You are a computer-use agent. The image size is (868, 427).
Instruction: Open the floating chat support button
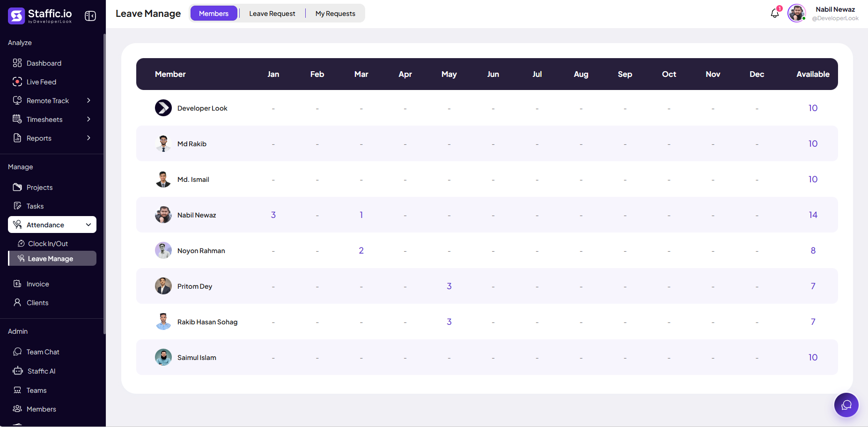coord(846,405)
